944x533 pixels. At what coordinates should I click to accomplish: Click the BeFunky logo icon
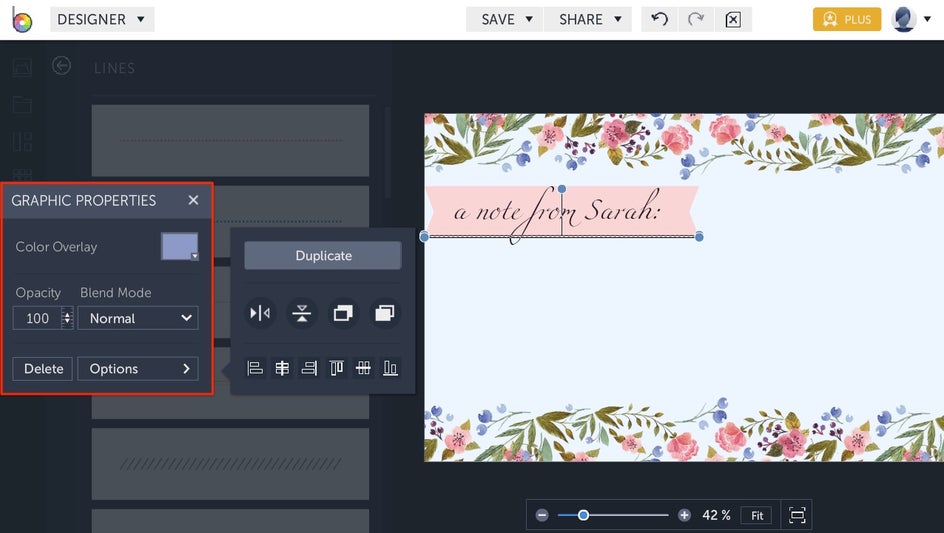[21, 20]
